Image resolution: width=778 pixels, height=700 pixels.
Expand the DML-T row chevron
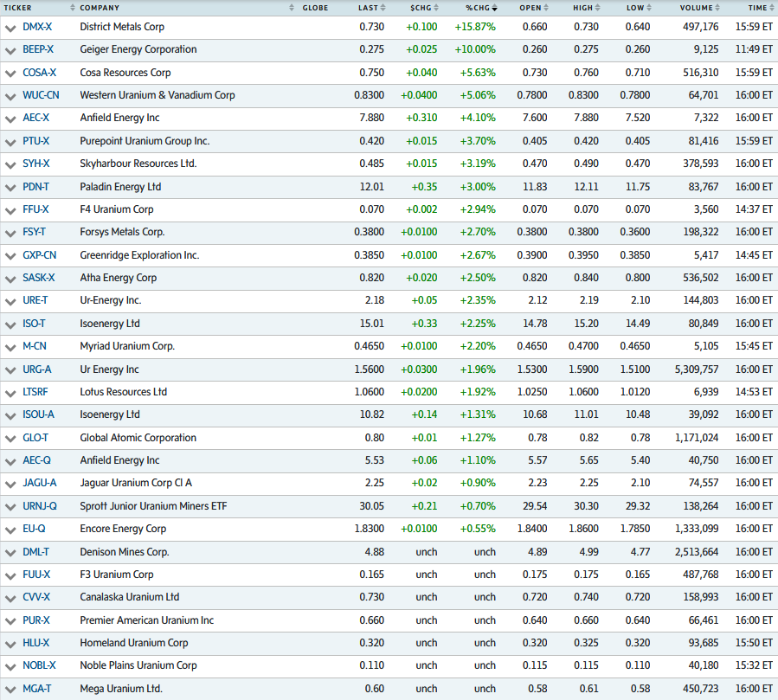pos(10,553)
